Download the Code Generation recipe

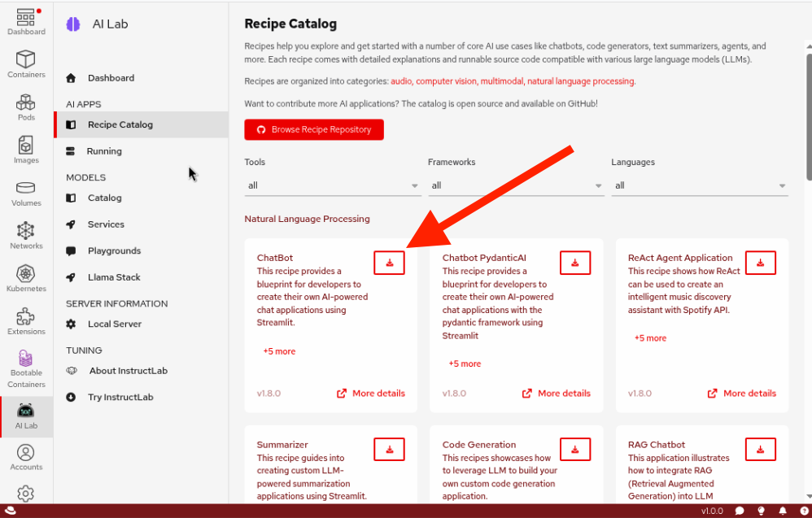point(575,450)
